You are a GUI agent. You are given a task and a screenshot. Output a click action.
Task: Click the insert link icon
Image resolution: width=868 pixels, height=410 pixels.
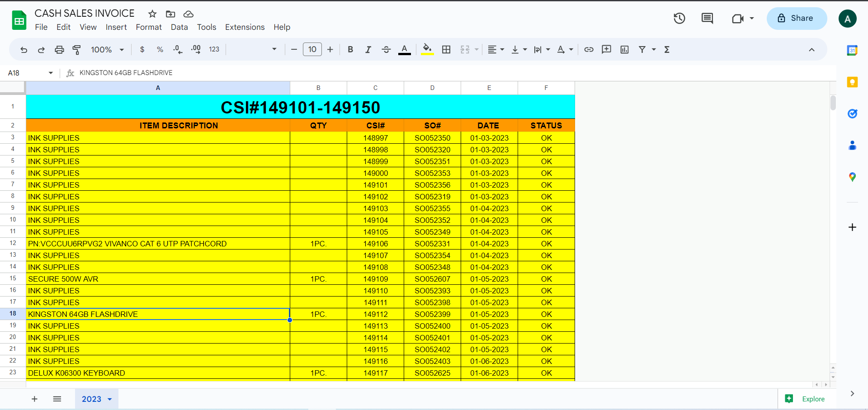pos(589,50)
